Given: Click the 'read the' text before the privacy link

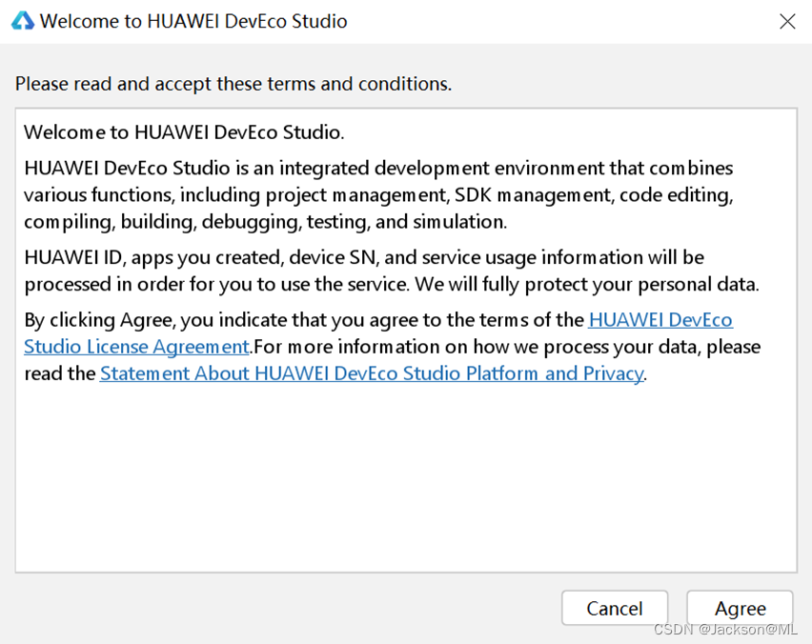Looking at the screenshot, I should (x=60, y=373).
